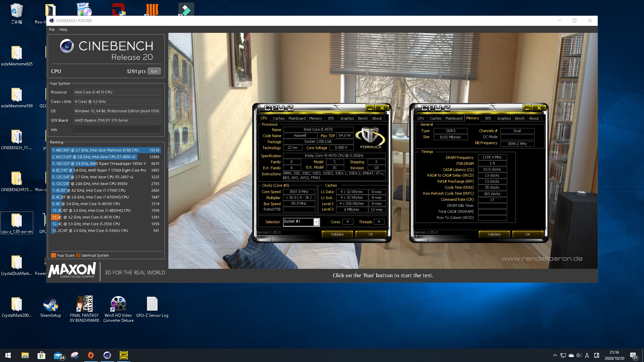Open OneDrive cloud tray icon
Screen dimensions: 644x362
click(571, 355)
